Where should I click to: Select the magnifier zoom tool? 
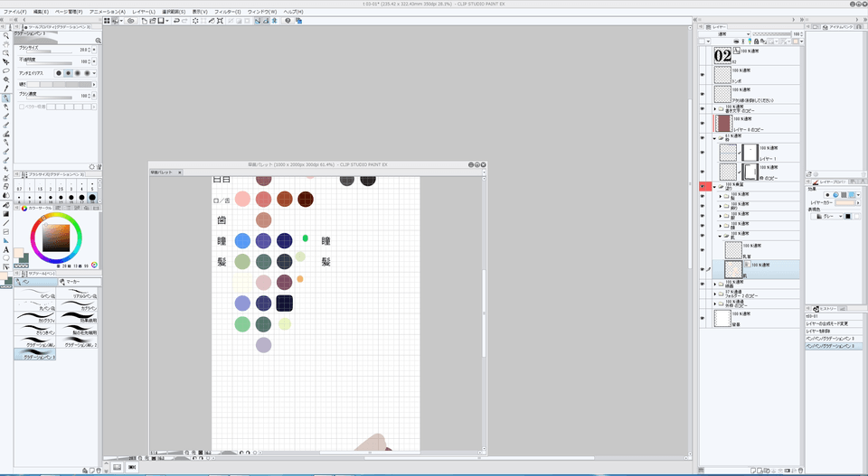point(6,35)
